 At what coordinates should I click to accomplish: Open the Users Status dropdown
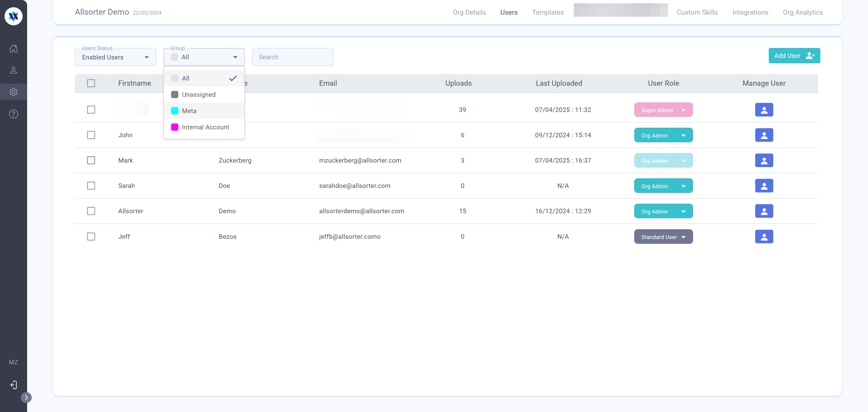click(115, 57)
